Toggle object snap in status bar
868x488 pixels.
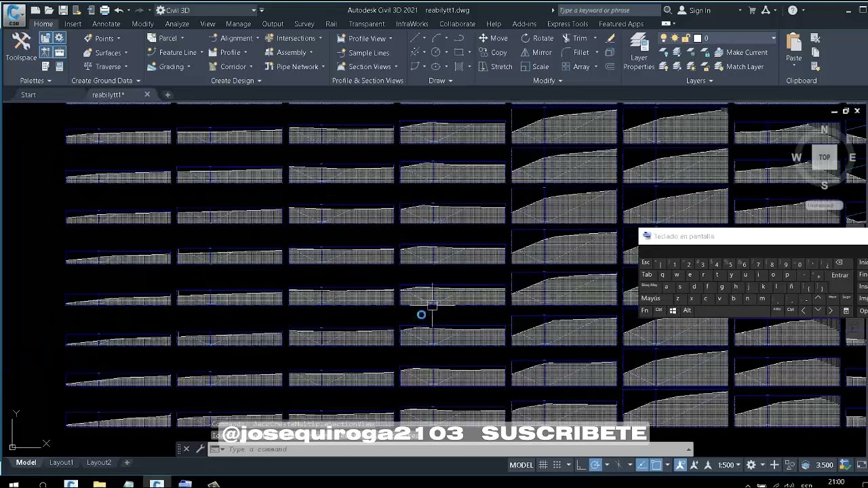tap(656, 465)
